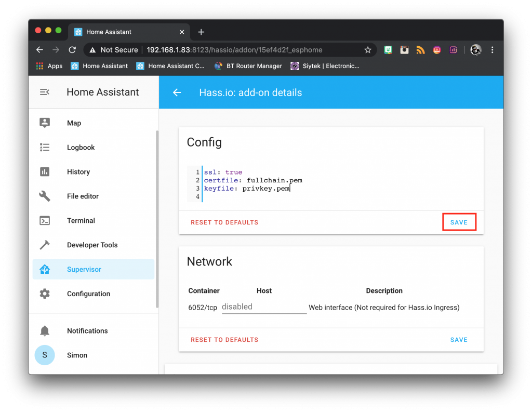Image resolution: width=532 pixels, height=412 pixels.
Task: Collapse the sidebar with the menu icon
Action: click(45, 92)
